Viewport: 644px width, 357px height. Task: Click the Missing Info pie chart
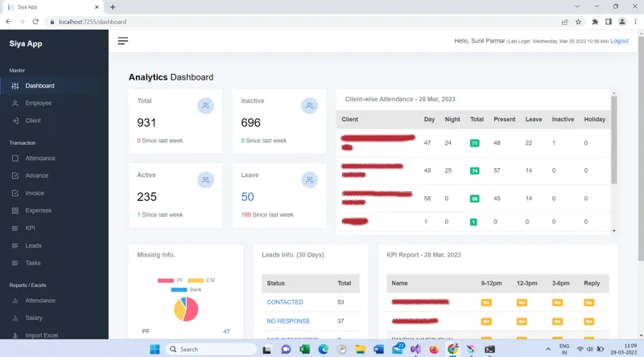186,309
